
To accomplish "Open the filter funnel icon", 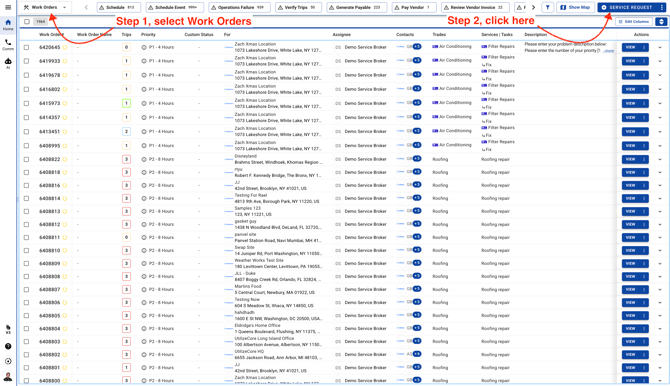I will (547, 7).
